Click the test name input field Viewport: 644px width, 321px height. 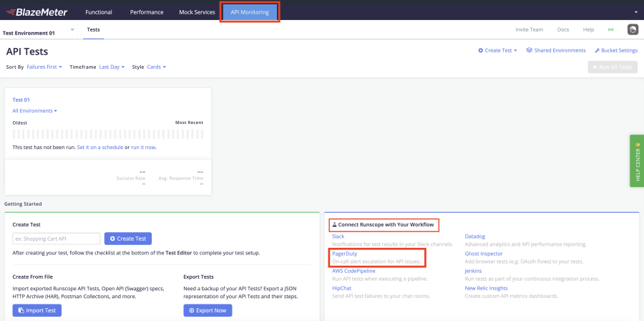pyautogui.click(x=57, y=239)
